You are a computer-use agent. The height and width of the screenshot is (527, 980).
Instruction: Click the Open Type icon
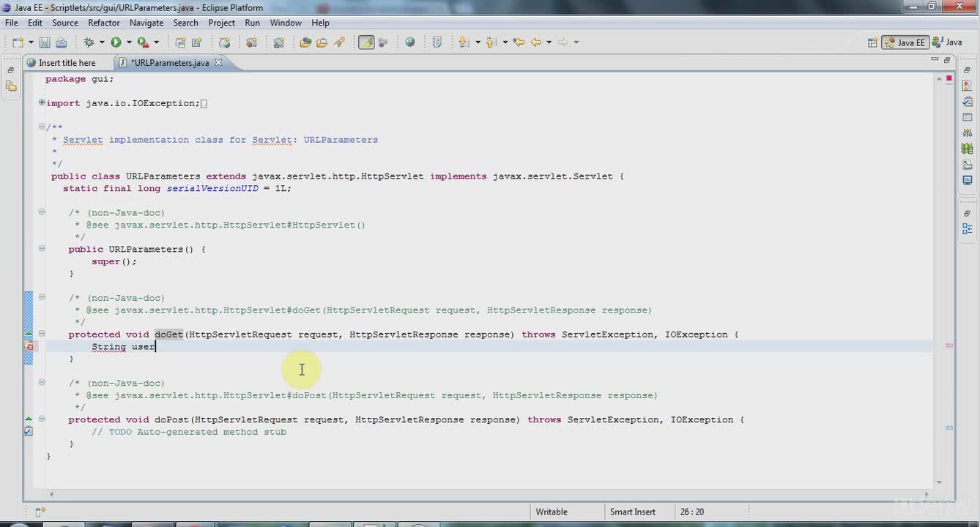(305, 42)
